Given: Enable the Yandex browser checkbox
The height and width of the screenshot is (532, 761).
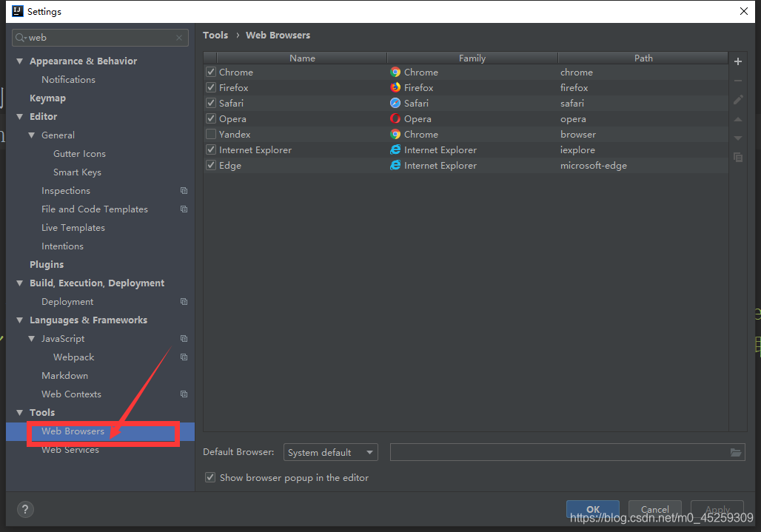Looking at the screenshot, I should 211,135.
